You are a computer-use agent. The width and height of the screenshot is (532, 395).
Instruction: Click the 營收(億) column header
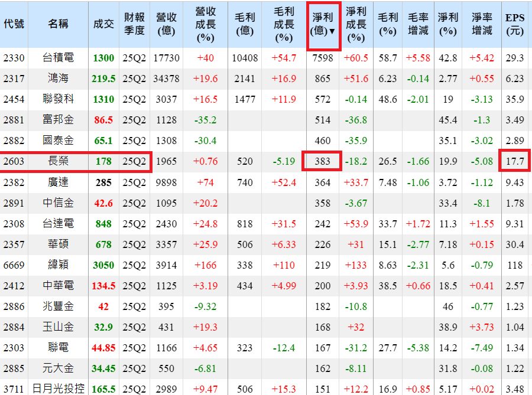[166, 24]
